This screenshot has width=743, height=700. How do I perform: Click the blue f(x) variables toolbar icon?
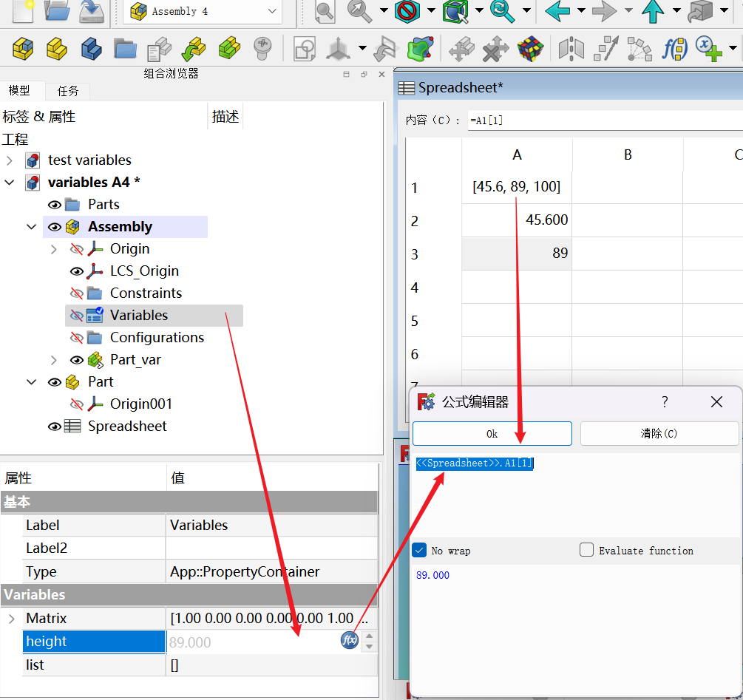click(x=674, y=49)
